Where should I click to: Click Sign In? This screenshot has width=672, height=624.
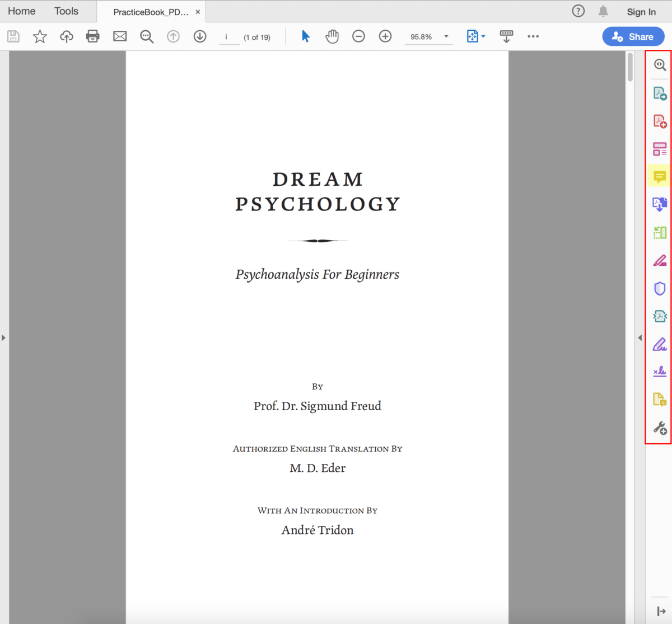641,11
